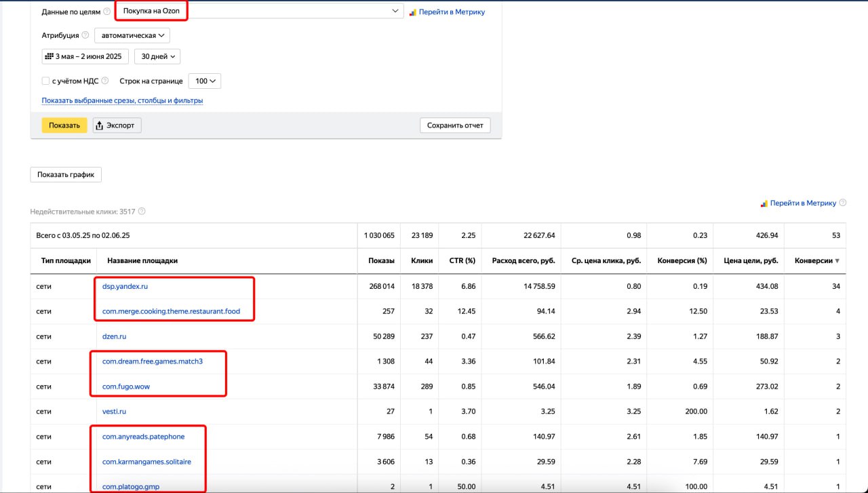
Task: Click Metrika icon beside table-level 'Перейти в Метрику'
Action: point(764,203)
